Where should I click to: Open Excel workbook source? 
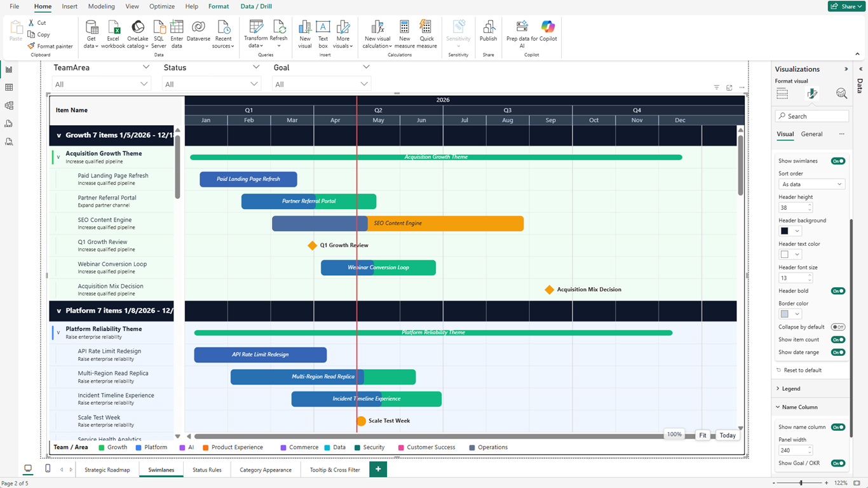(113, 34)
